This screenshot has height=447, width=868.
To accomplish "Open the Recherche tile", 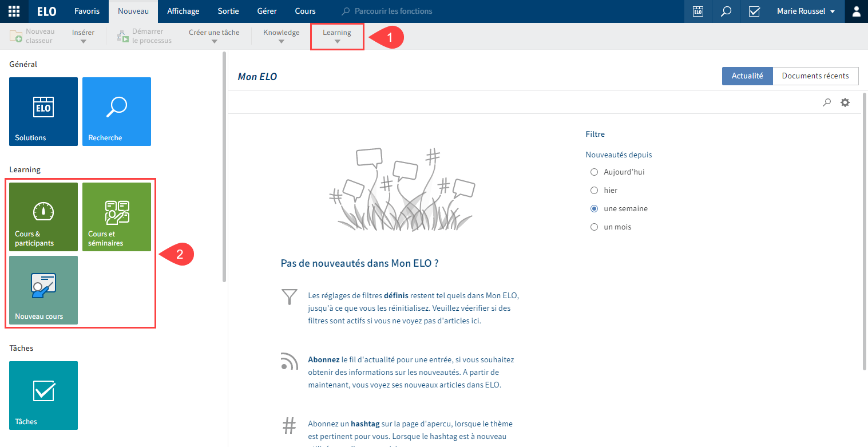I will coord(117,112).
